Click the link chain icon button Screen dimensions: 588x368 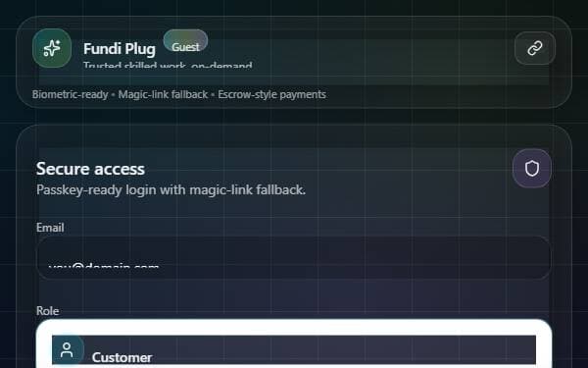(535, 48)
